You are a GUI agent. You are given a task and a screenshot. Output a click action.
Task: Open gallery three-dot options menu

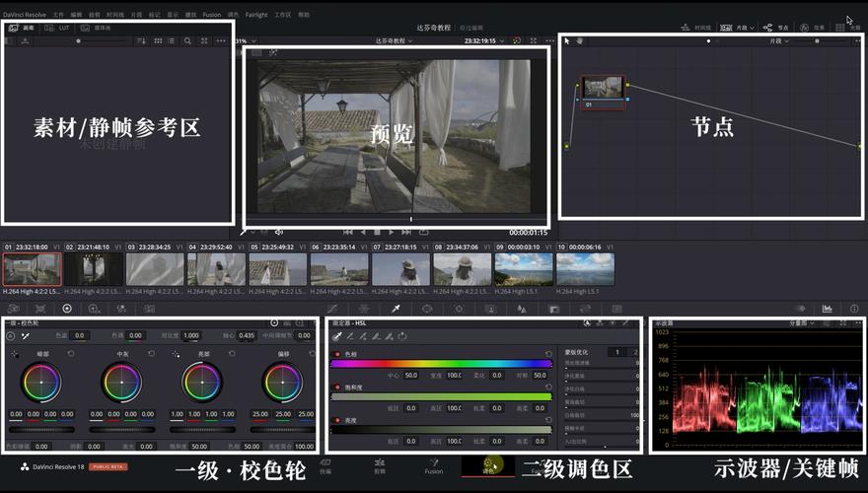221,41
